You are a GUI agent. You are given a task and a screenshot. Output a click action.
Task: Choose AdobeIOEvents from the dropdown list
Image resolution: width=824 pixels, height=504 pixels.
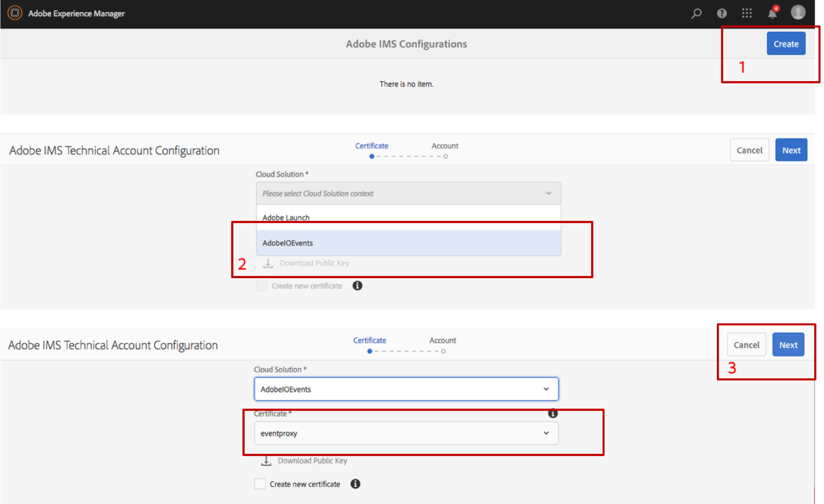408,243
